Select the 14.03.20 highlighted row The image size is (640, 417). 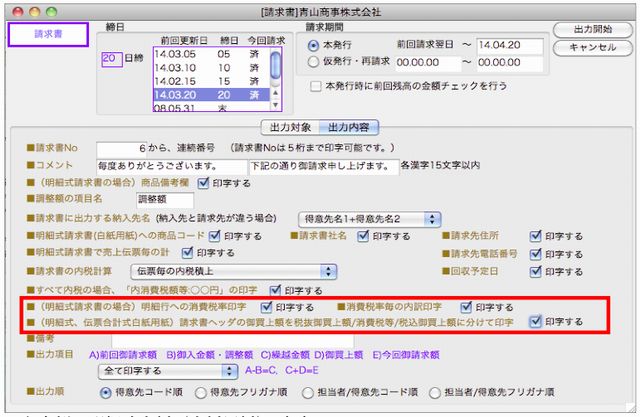(x=211, y=95)
